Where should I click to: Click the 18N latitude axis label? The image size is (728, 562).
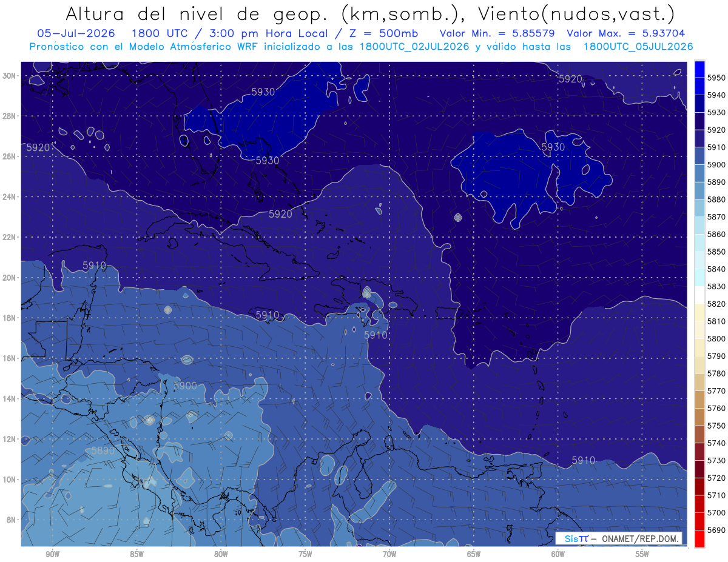pyautogui.click(x=10, y=318)
